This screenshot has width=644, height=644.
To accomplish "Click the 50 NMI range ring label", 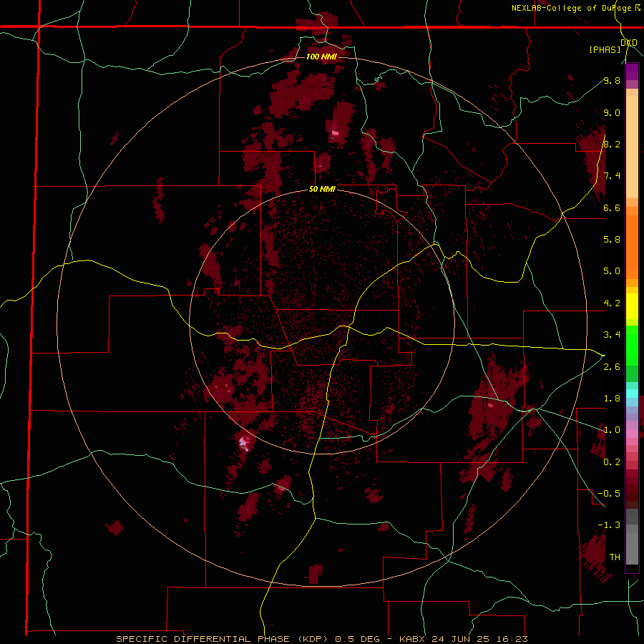I will pyautogui.click(x=323, y=190).
